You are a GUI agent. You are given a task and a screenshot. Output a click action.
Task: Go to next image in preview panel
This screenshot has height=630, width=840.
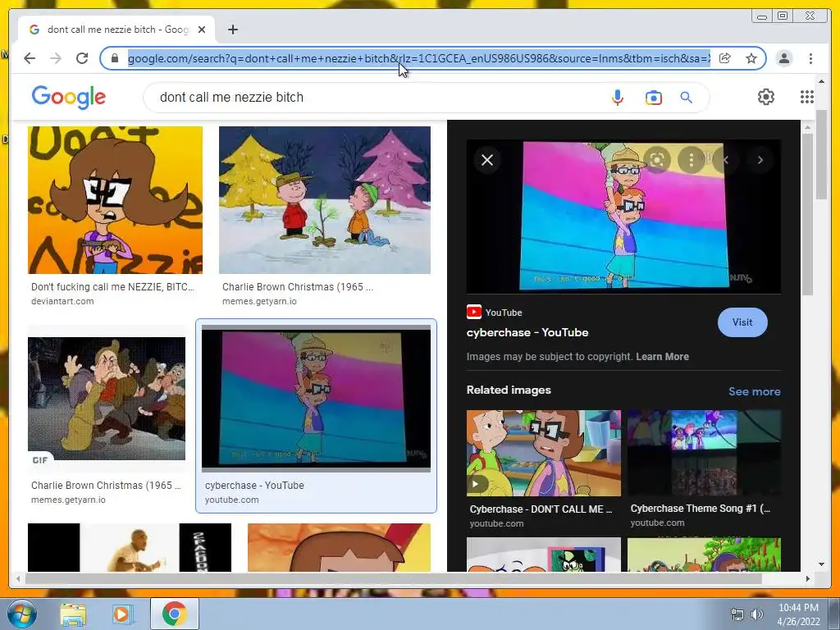(760, 160)
